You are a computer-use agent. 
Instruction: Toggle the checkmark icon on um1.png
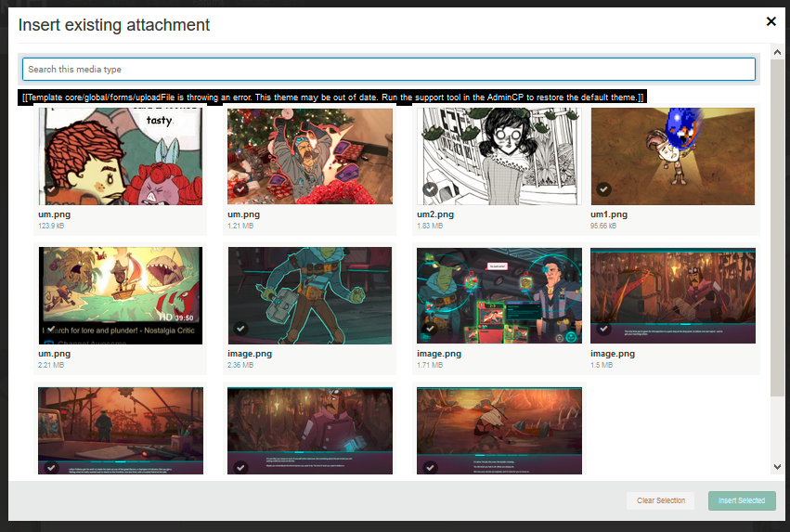[603, 189]
